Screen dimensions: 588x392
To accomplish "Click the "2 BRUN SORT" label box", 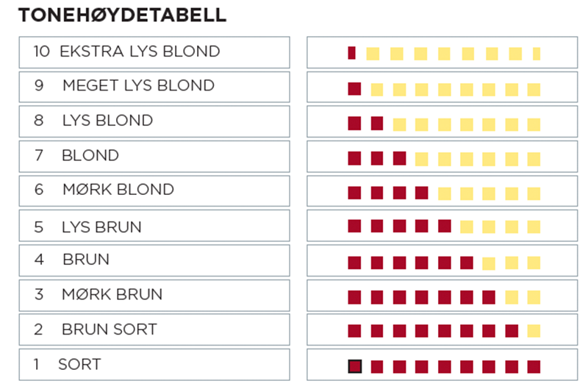I will tap(154, 329).
